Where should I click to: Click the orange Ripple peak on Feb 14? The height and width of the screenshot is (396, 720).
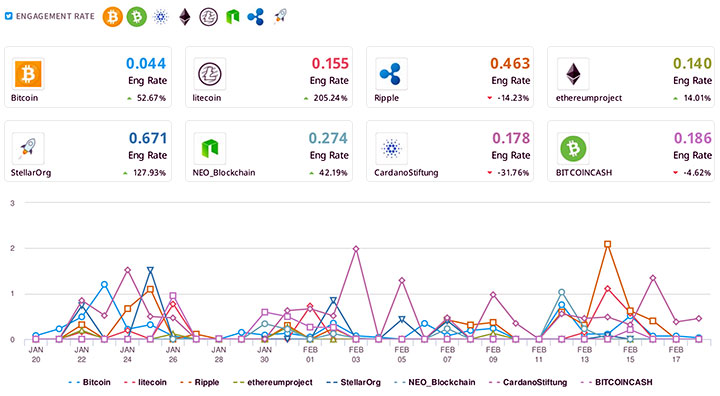(x=608, y=244)
